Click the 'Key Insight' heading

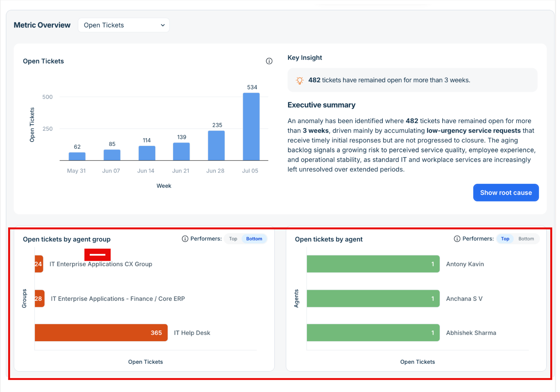coord(305,57)
